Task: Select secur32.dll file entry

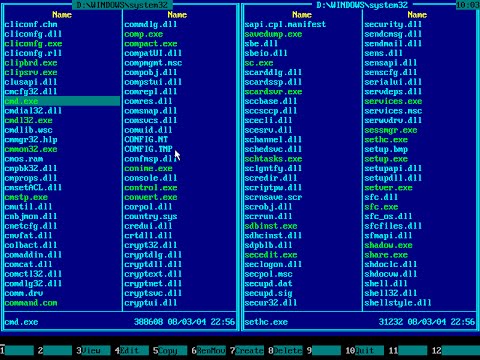Action: point(271,303)
